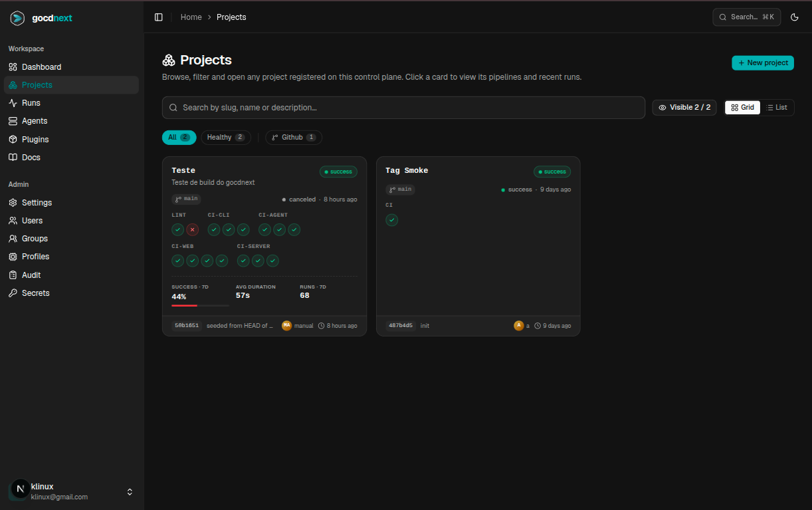
Task: Select the Healthy filter chip
Action: pyautogui.click(x=226, y=138)
